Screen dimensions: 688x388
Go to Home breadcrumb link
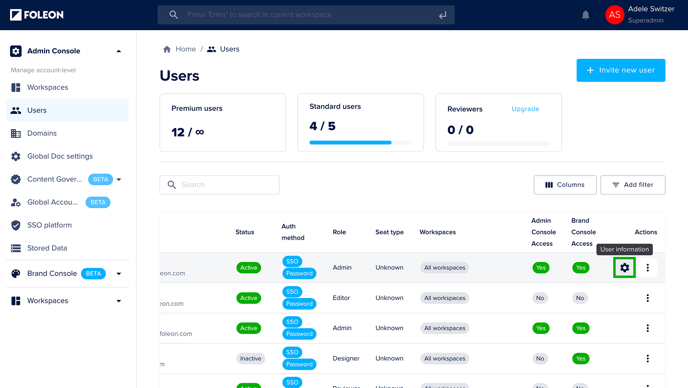point(185,49)
